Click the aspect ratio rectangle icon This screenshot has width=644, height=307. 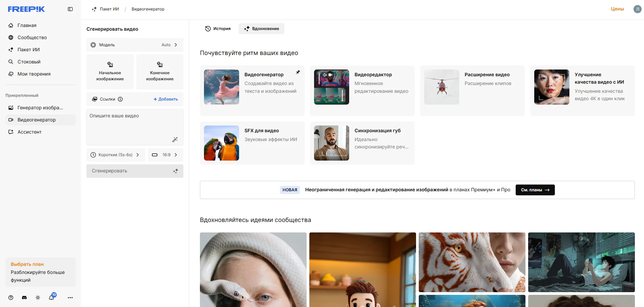155,155
